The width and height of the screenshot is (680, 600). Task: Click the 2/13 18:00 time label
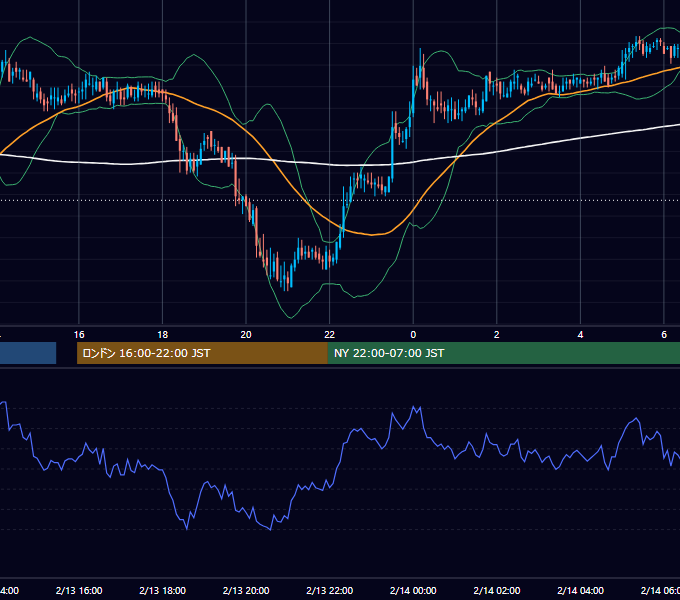(x=163, y=590)
